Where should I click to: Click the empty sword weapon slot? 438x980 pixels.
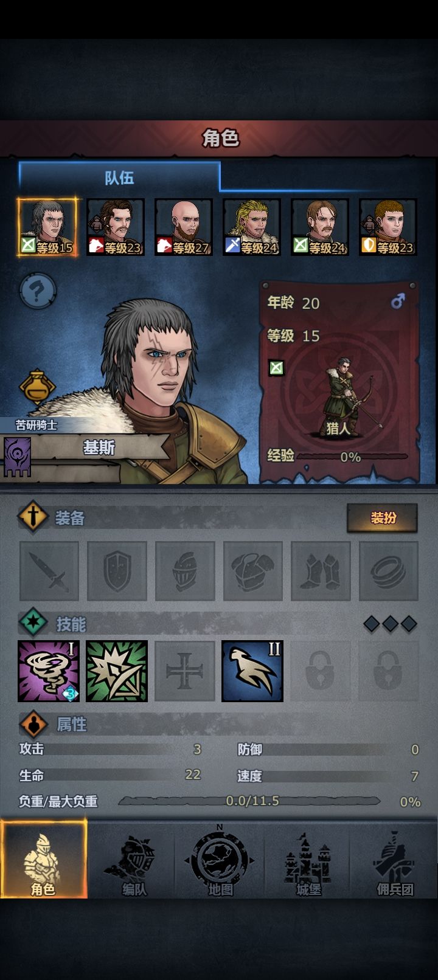pos(49,571)
